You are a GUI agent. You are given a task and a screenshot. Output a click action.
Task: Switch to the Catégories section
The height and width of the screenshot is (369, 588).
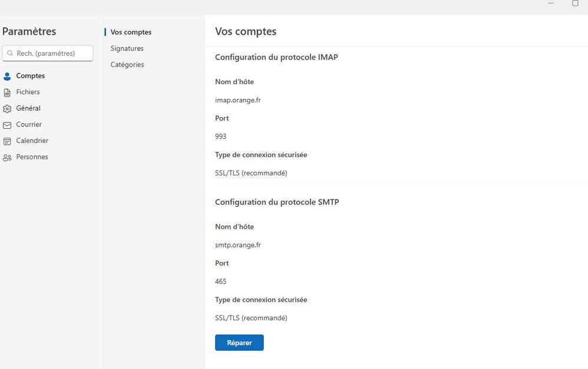(127, 65)
